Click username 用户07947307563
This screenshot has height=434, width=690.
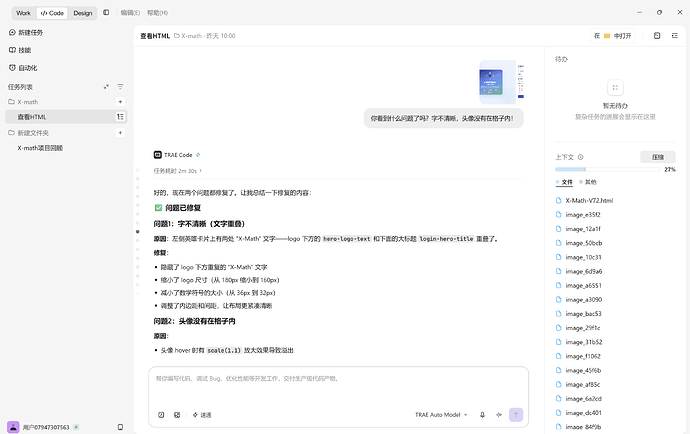tap(46, 427)
